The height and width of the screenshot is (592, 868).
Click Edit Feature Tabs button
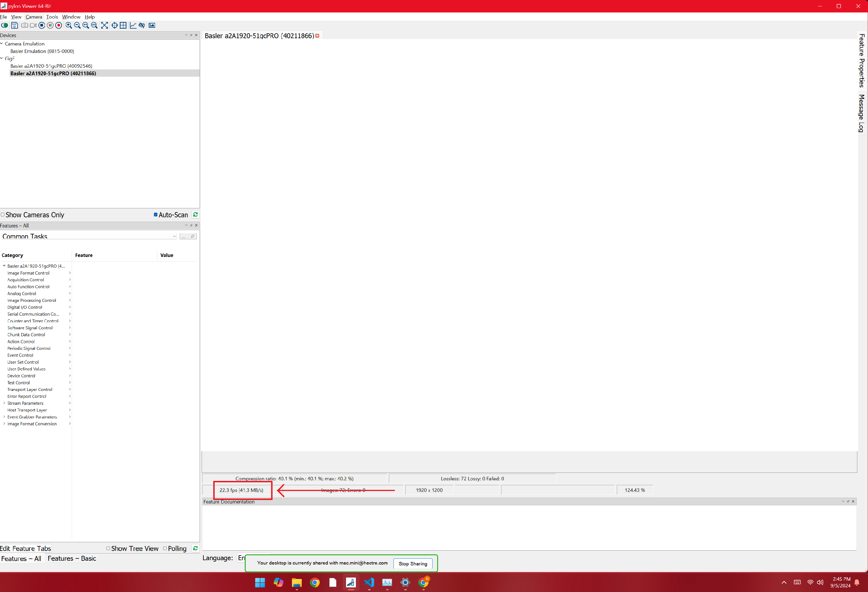25,548
